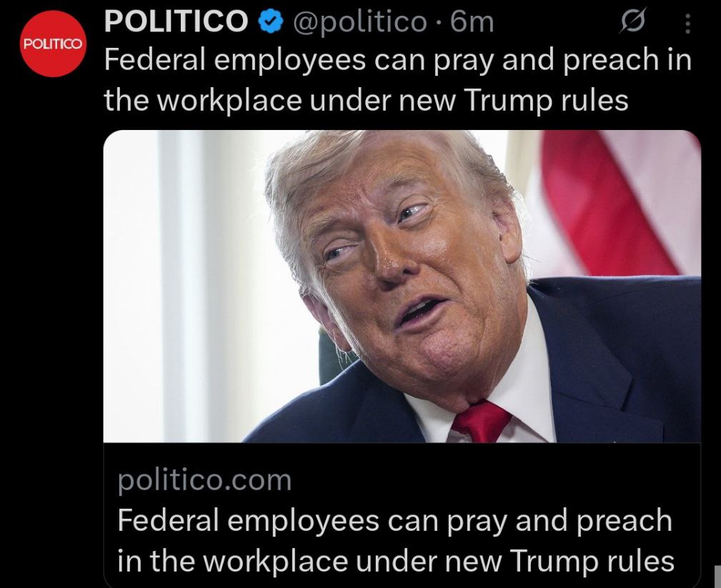The width and height of the screenshot is (721, 588).
Task: Click the words 'new Trump rules' in tweet
Action: [513, 100]
